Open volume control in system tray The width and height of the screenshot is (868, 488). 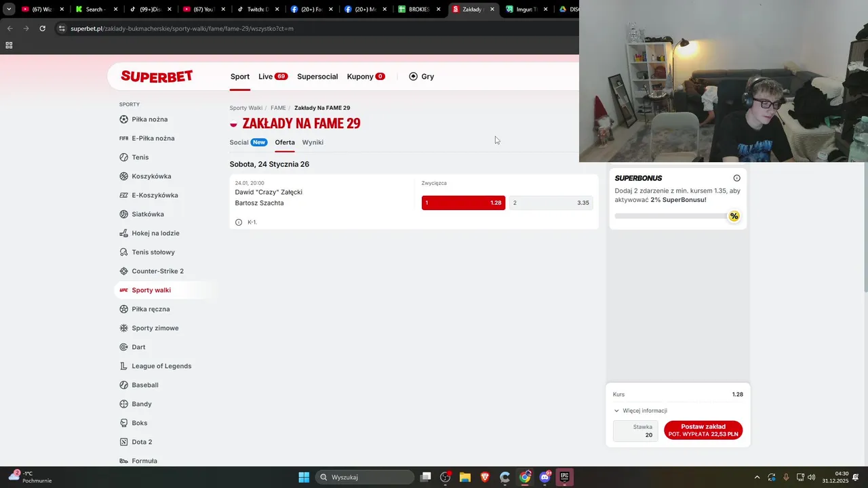pyautogui.click(x=812, y=477)
